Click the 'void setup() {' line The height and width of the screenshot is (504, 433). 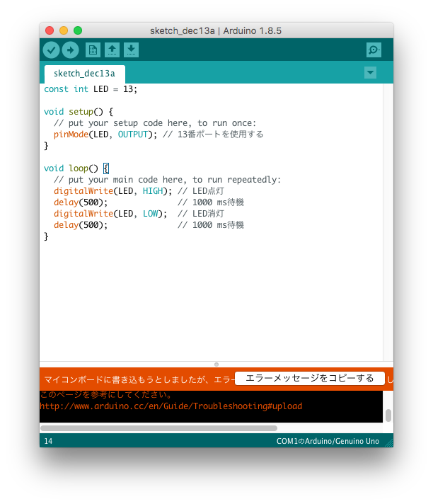79,112
